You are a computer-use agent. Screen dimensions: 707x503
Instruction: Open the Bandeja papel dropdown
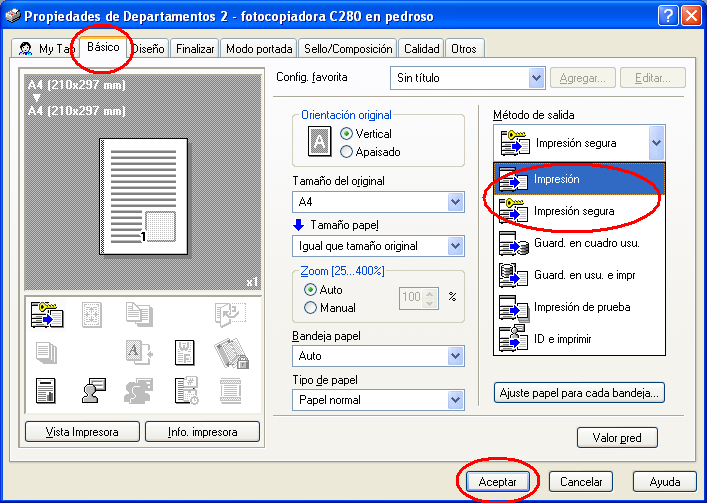click(x=456, y=356)
